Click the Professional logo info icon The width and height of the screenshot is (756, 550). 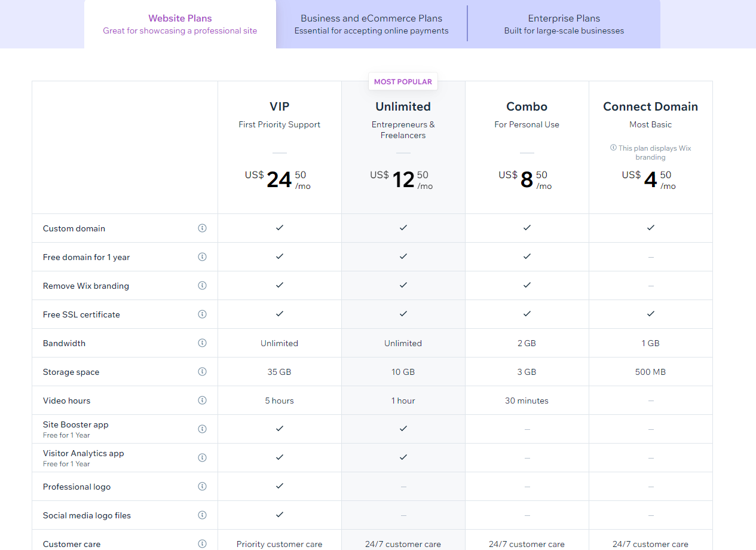pyautogui.click(x=203, y=486)
